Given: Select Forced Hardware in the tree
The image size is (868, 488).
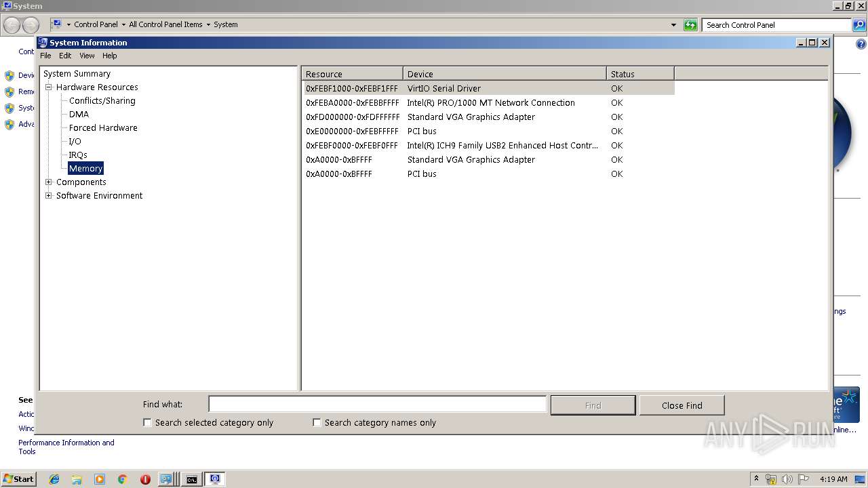Looking at the screenshot, I should pos(103,128).
